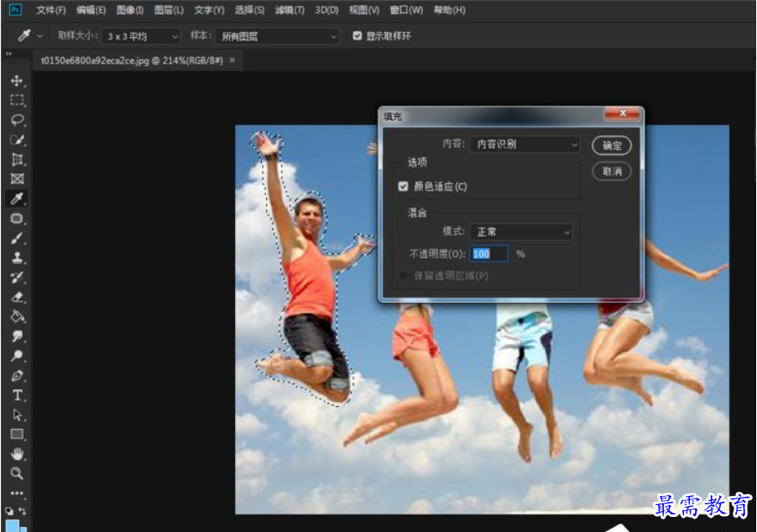Click the 填充 dialog title bar
Viewport: 757px width, 532px height.
point(493,116)
